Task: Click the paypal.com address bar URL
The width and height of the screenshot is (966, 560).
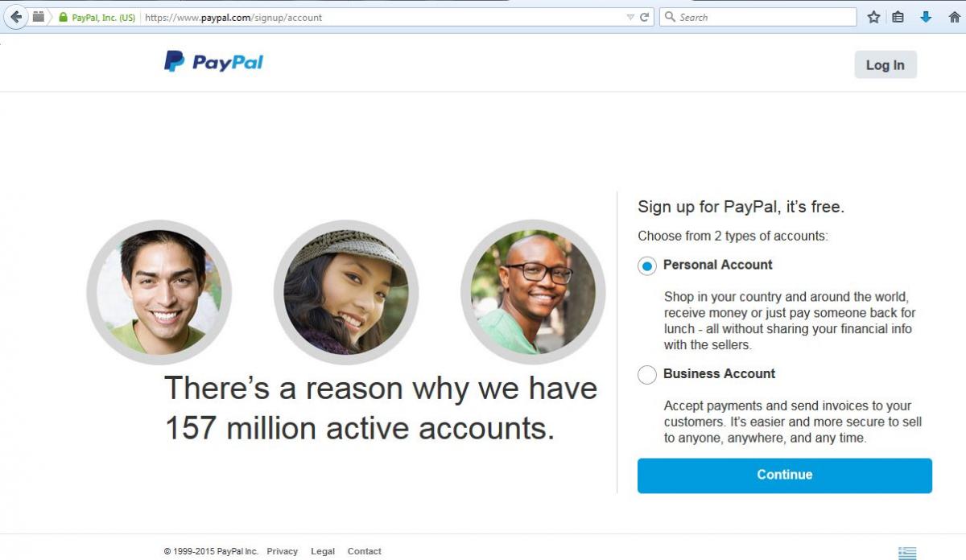Action: [233, 17]
